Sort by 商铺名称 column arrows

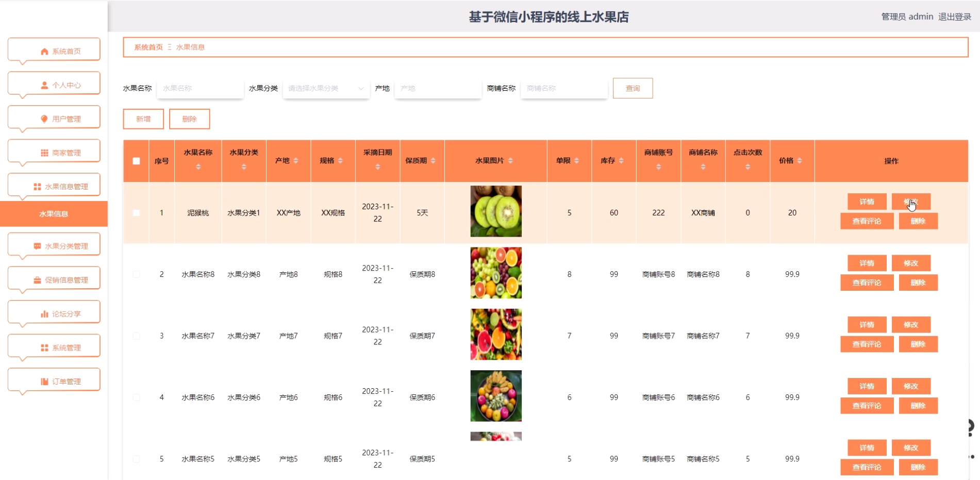703,167
